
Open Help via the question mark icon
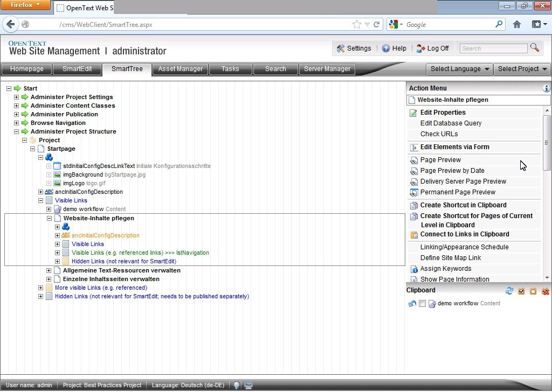(x=386, y=48)
